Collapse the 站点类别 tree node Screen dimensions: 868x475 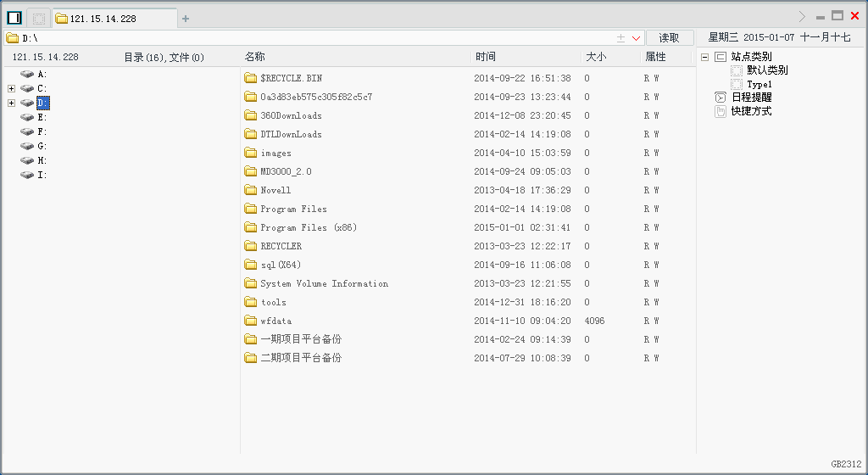coord(704,57)
